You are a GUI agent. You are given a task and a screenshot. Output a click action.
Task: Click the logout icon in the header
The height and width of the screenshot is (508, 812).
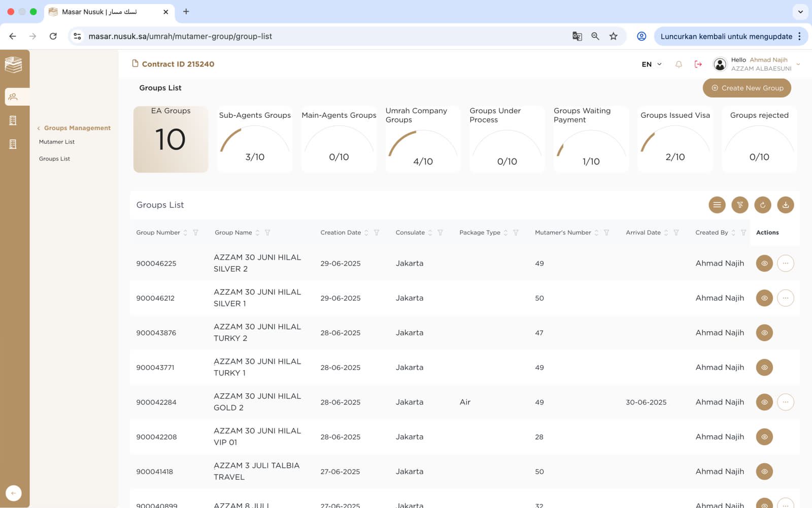698,65
